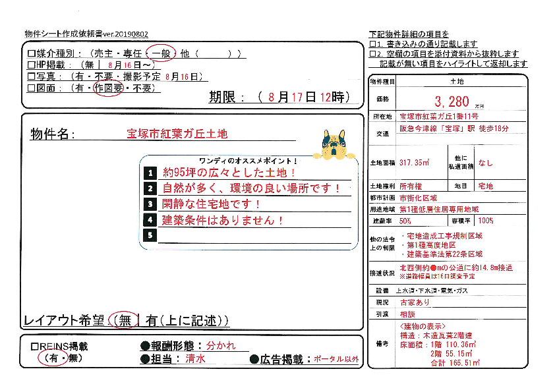
Task: Click the number 2 badge in recommendation points
Action: 150,189
